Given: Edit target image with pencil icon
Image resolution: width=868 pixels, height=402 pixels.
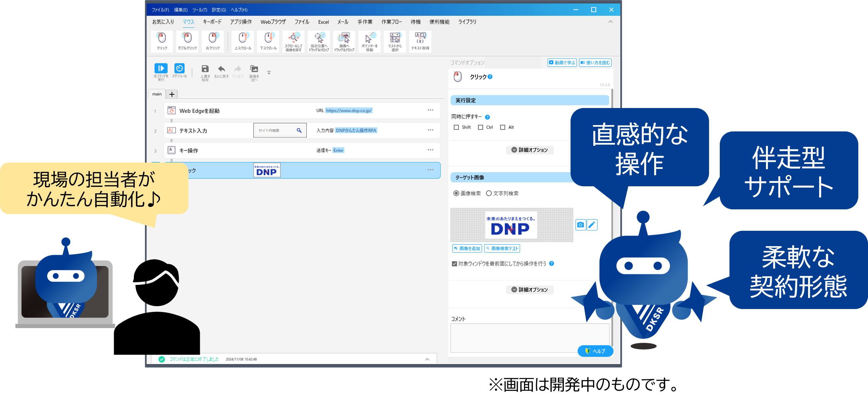Looking at the screenshot, I should (592, 224).
